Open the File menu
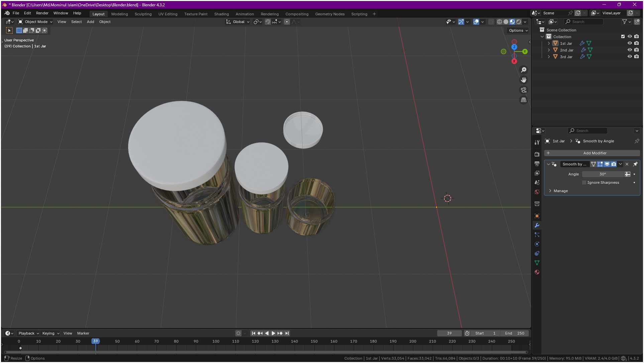This screenshot has height=363, width=644. [x=16, y=13]
